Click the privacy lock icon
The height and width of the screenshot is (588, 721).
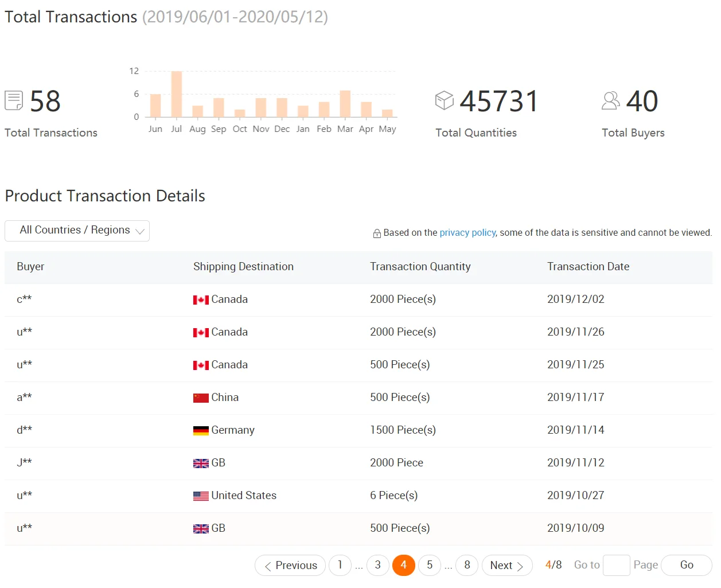(x=377, y=233)
